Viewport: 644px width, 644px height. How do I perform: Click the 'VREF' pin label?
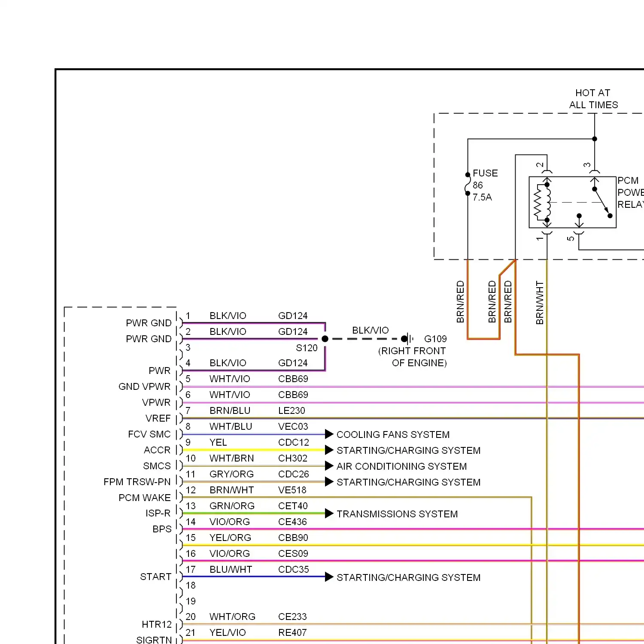pyautogui.click(x=158, y=418)
